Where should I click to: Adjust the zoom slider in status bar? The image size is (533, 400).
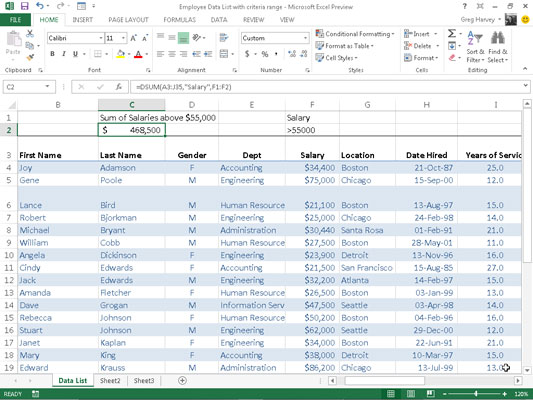click(x=476, y=394)
